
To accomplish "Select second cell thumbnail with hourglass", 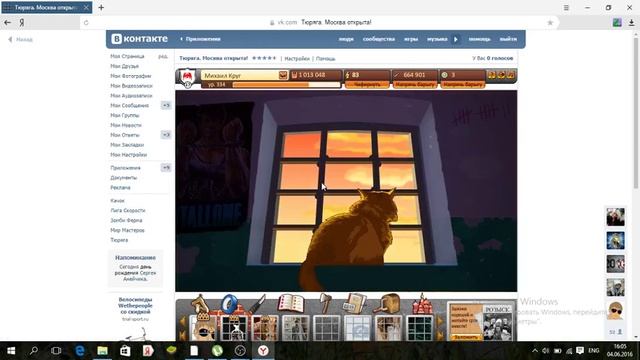I will click(234, 328).
